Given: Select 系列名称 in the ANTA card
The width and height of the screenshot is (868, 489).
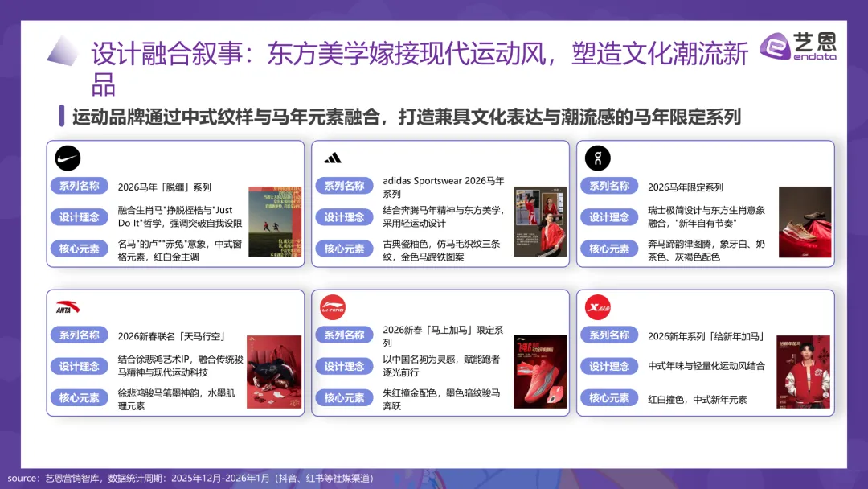Looking at the screenshot, I should point(79,335).
